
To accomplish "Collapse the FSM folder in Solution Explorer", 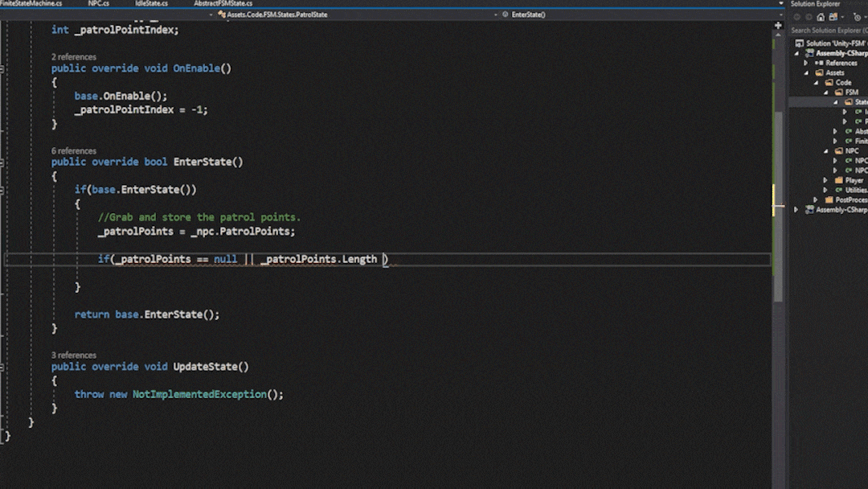I will coord(828,92).
